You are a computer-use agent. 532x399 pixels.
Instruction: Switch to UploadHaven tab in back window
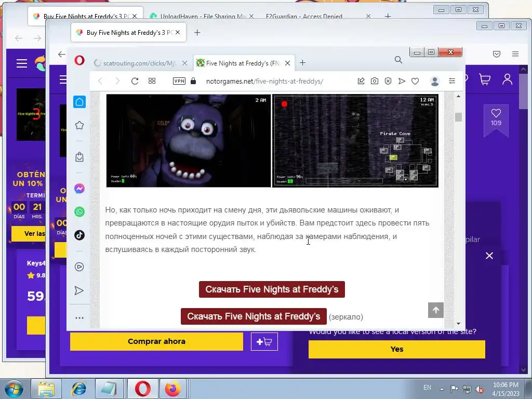pos(202,16)
